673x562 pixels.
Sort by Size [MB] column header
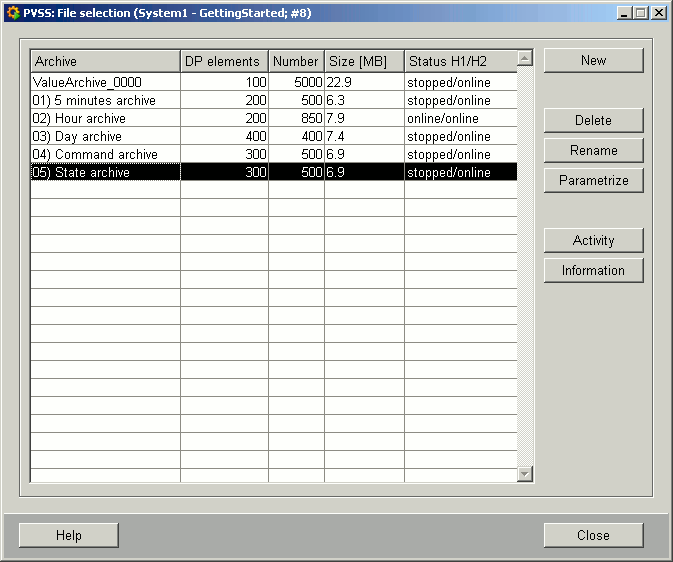[x=363, y=62]
